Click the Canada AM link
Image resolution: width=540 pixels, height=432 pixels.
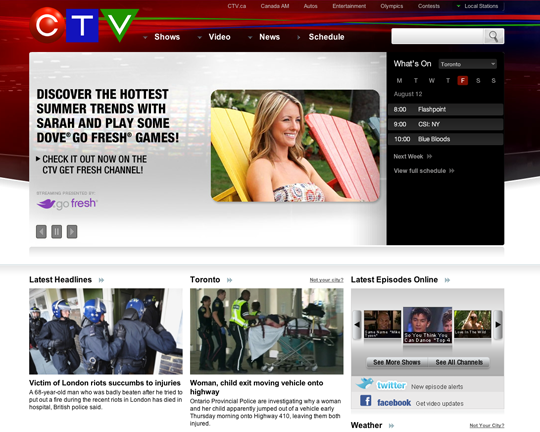click(x=275, y=6)
